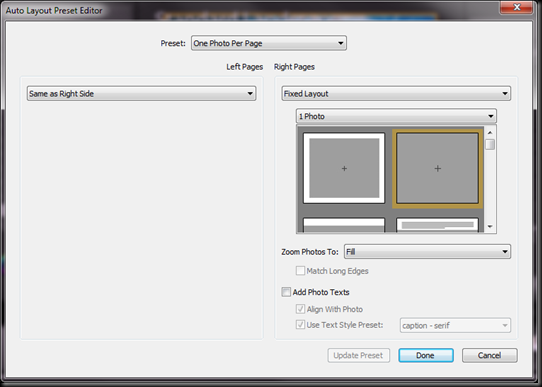Toggle the Align With Photo checkbox
This screenshot has width=542, height=387.
click(x=300, y=309)
